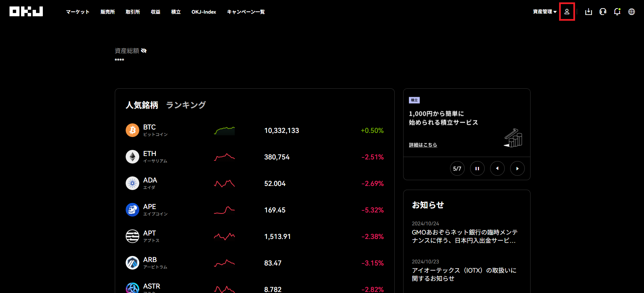
Task: Click the savings coins illustration
Action: point(513,138)
